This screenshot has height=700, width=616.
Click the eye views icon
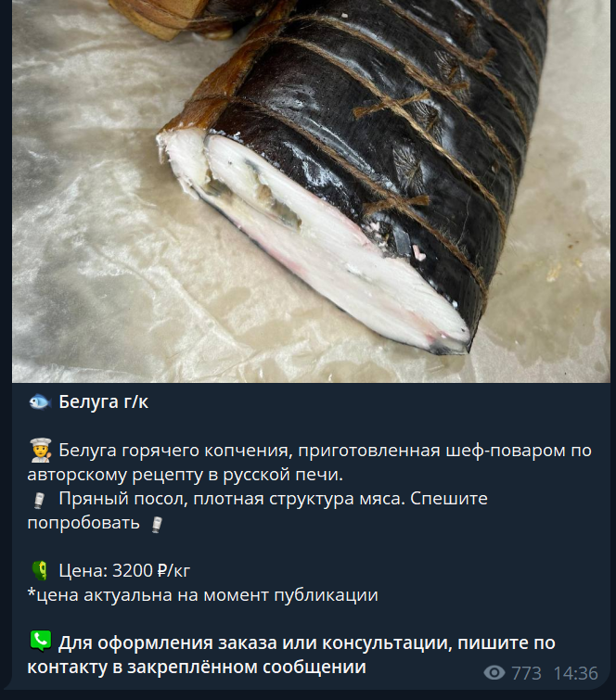click(x=494, y=672)
